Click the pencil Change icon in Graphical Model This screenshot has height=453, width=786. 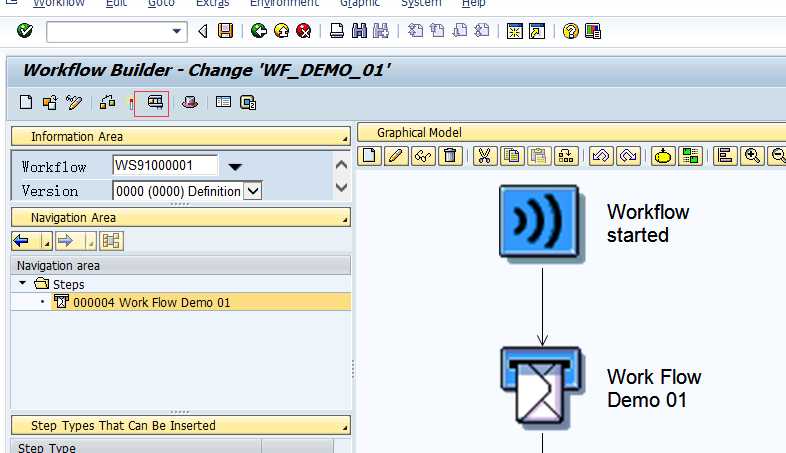point(396,156)
